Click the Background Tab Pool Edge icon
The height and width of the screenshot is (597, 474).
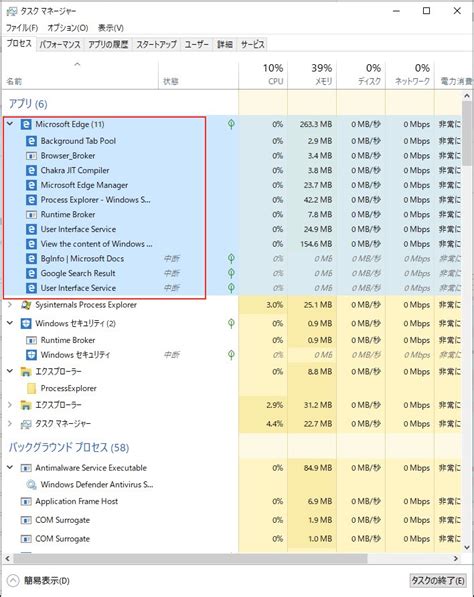31,141
